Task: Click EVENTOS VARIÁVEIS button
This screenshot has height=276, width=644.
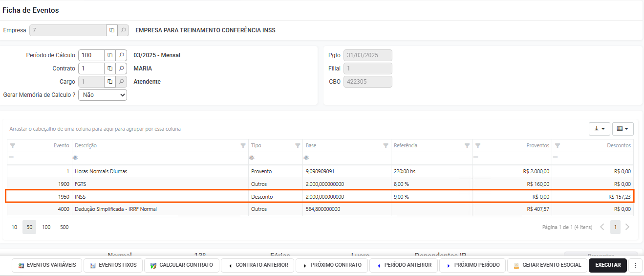Action: 47,265
